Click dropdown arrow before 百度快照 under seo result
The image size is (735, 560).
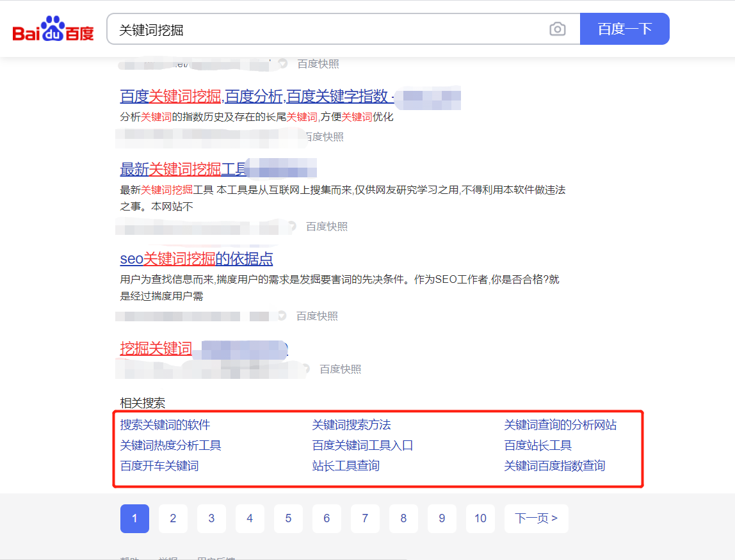[282, 316]
